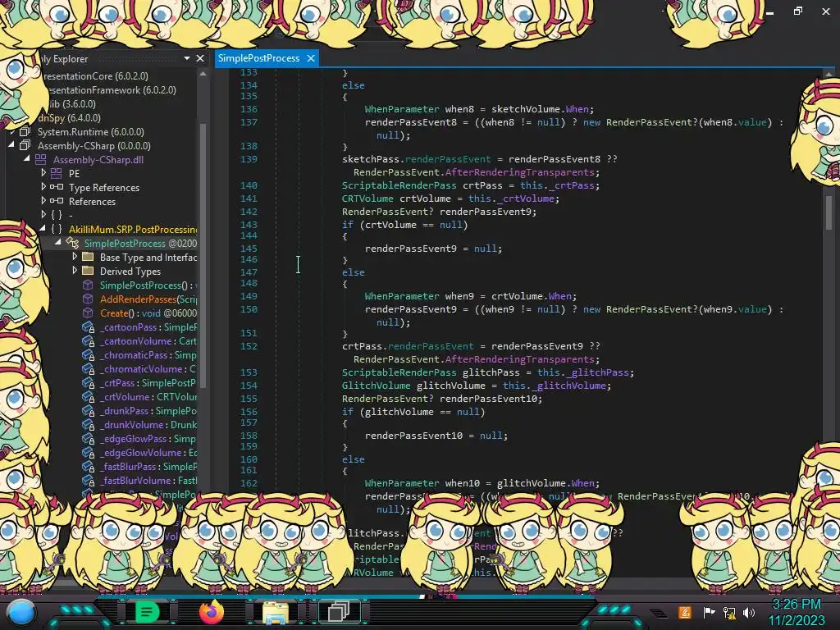Click "AfterRenderingTransparents" on line 139
Image resolution: width=840 pixels, height=630 pixels.
coord(519,172)
